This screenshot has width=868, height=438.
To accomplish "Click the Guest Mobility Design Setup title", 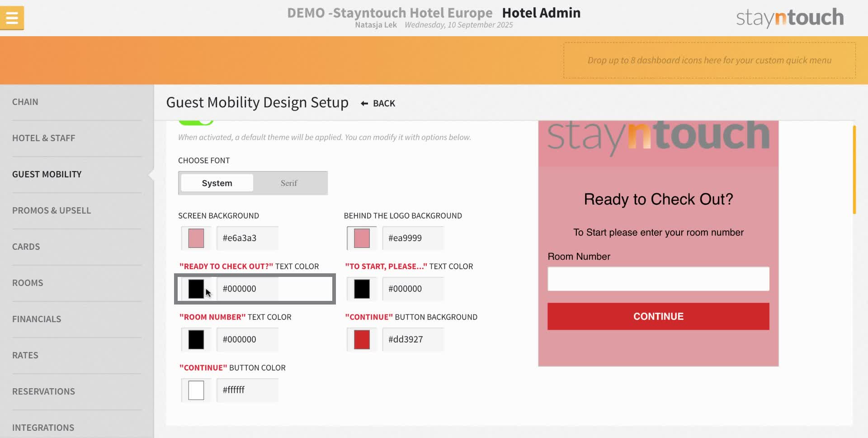I will pyautogui.click(x=257, y=103).
